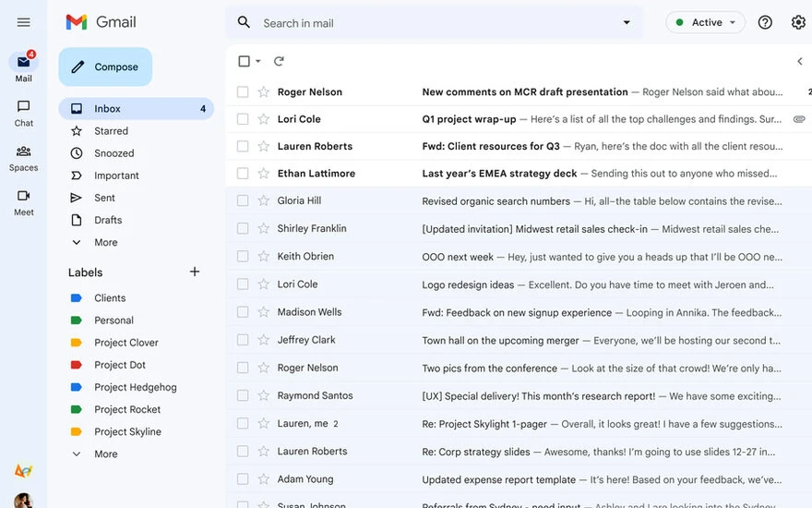
Task: Collapse the side panel with the chevron arrow
Action: click(800, 61)
